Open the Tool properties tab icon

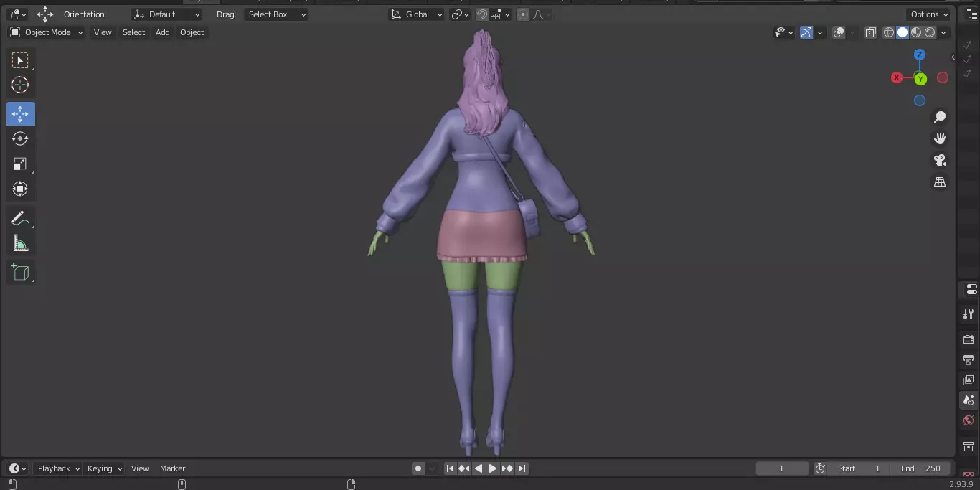(x=969, y=314)
